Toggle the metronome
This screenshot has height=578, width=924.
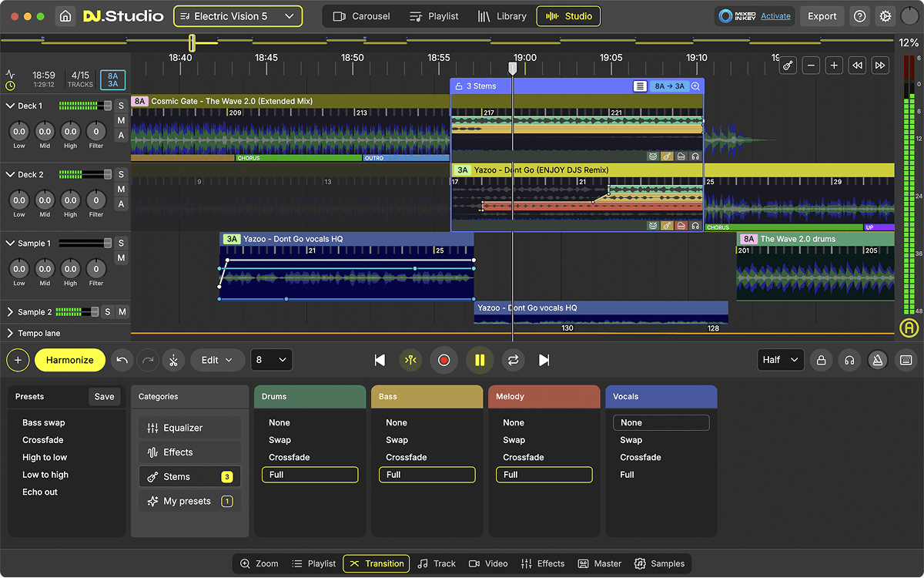coord(877,360)
